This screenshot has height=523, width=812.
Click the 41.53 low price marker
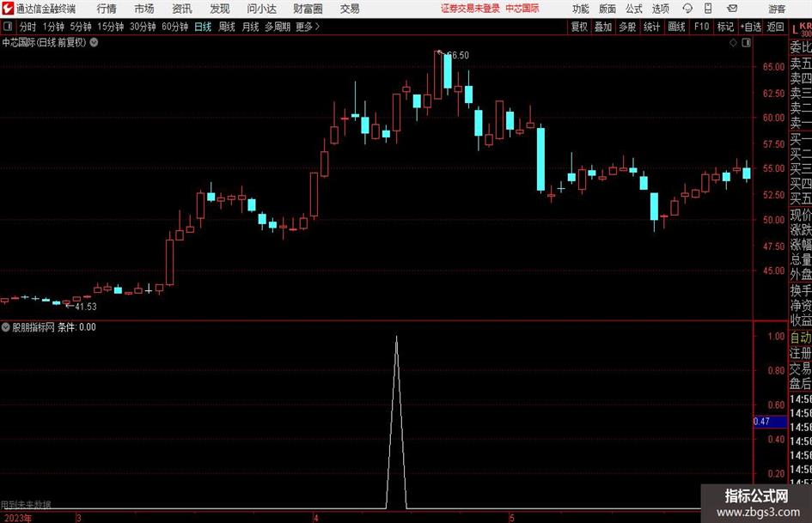(x=85, y=307)
